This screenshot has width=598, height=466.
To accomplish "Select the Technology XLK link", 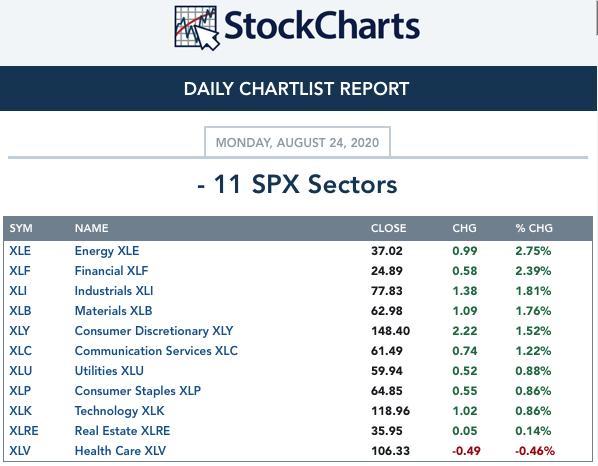I will tap(119, 411).
